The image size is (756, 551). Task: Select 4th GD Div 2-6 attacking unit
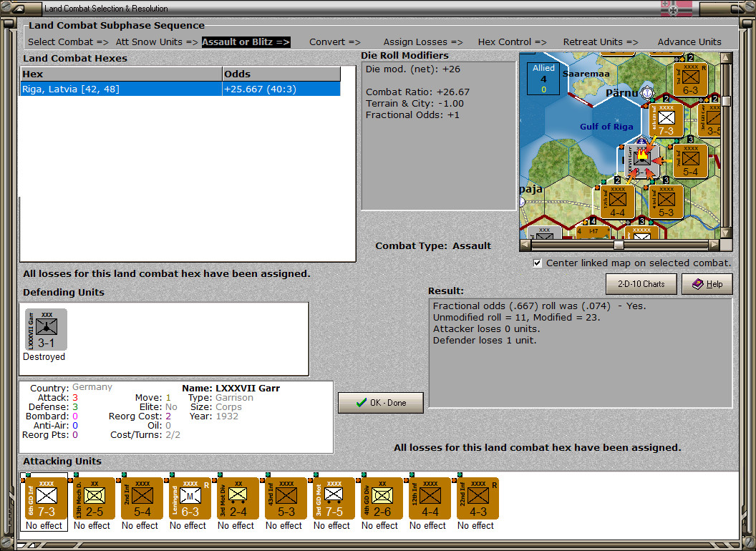pos(382,498)
